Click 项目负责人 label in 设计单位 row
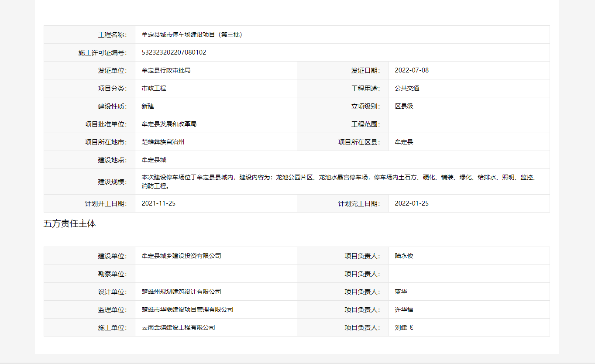 362,292
